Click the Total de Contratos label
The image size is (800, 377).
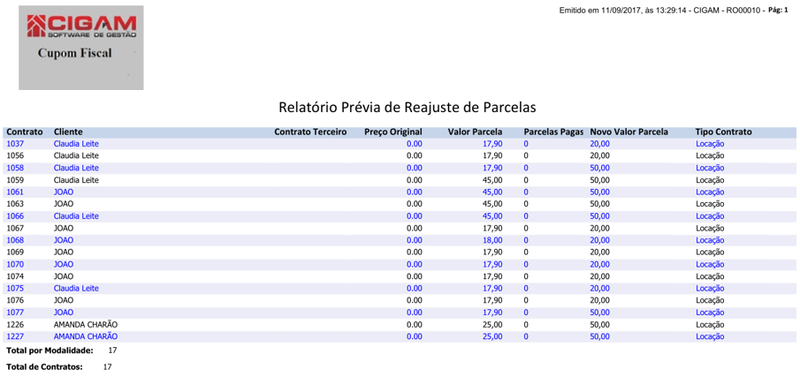[44, 367]
